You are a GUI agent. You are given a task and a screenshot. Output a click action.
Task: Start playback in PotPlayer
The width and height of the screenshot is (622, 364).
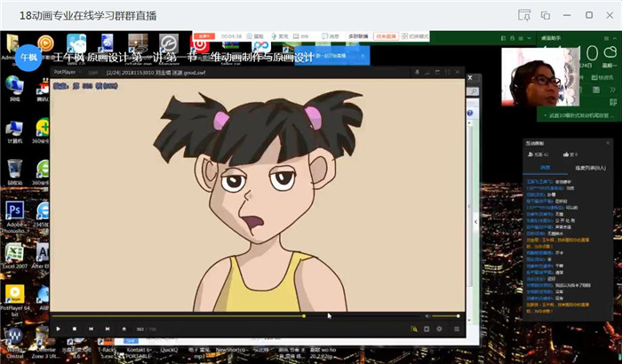tap(59, 328)
